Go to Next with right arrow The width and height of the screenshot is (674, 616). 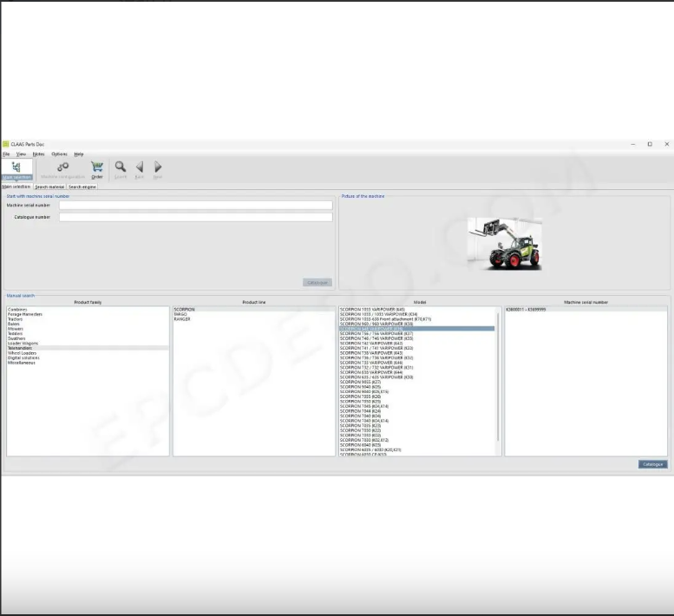pyautogui.click(x=158, y=167)
